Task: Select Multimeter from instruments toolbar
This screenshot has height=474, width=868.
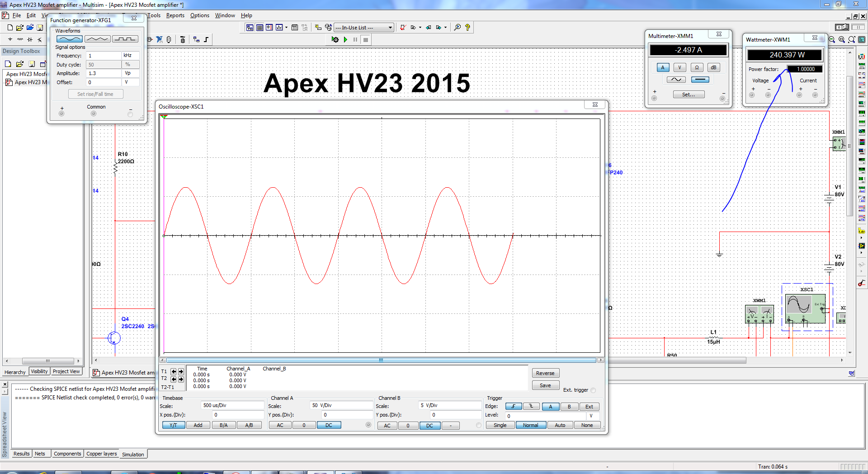Action: [862, 57]
